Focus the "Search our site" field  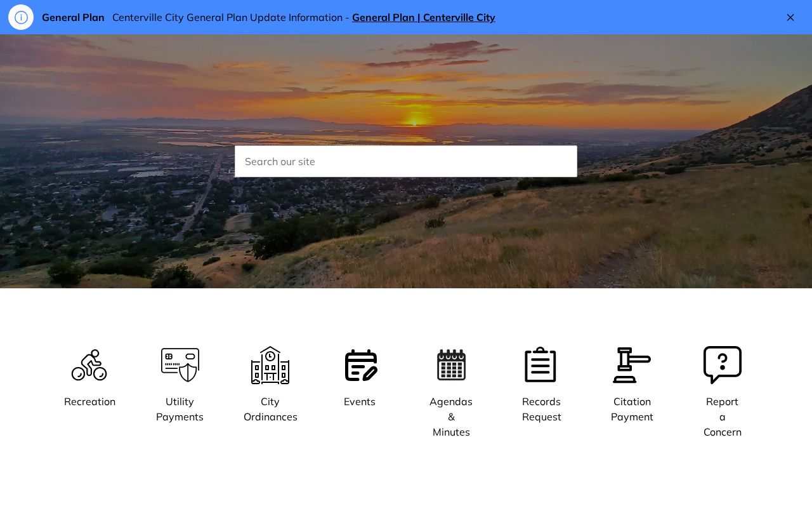(406, 161)
